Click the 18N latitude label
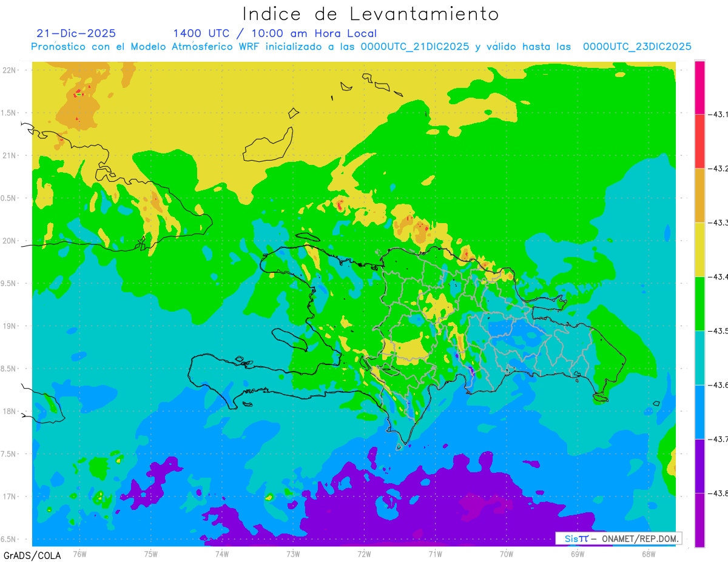Viewport: 728px width, 562px height. click(x=10, y=411)
